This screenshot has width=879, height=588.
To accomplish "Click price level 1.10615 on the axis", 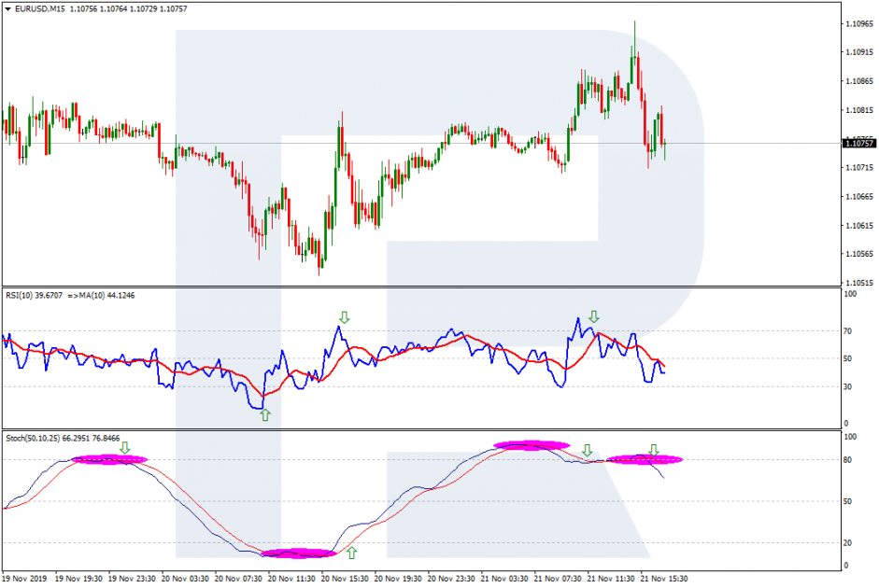I will point(859,226).
